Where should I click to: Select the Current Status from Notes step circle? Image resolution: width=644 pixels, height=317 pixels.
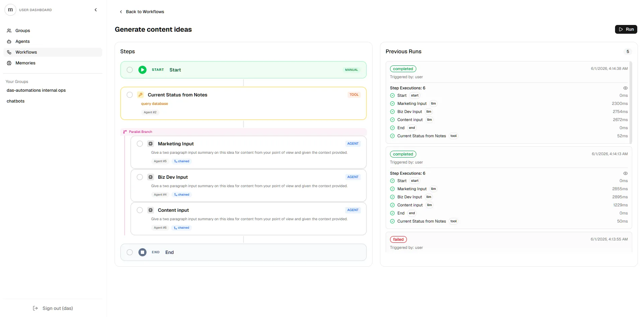point(130,95)
